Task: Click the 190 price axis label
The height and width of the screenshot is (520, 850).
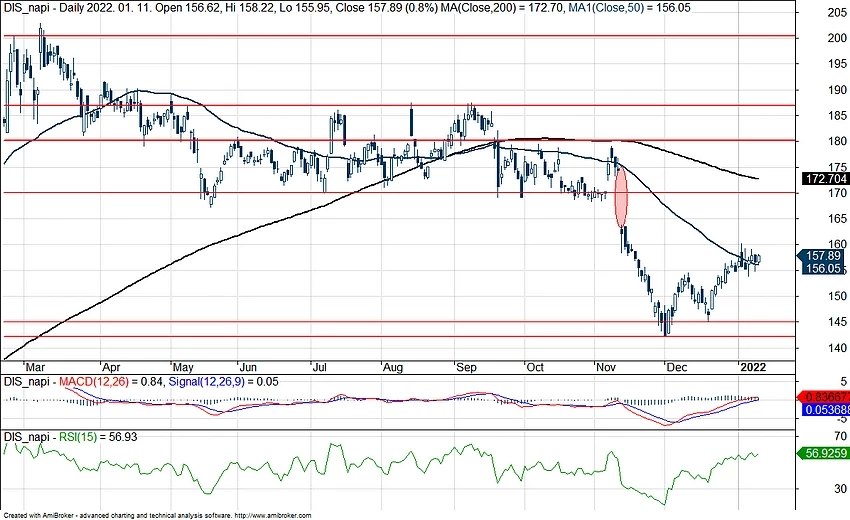Action: pos(837,90)
